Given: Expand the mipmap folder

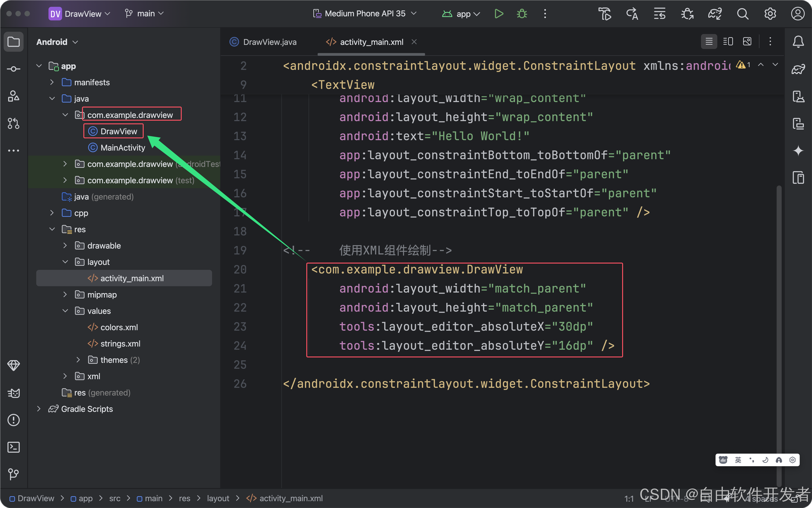Looking at the screenshot, I should (65, 295).
